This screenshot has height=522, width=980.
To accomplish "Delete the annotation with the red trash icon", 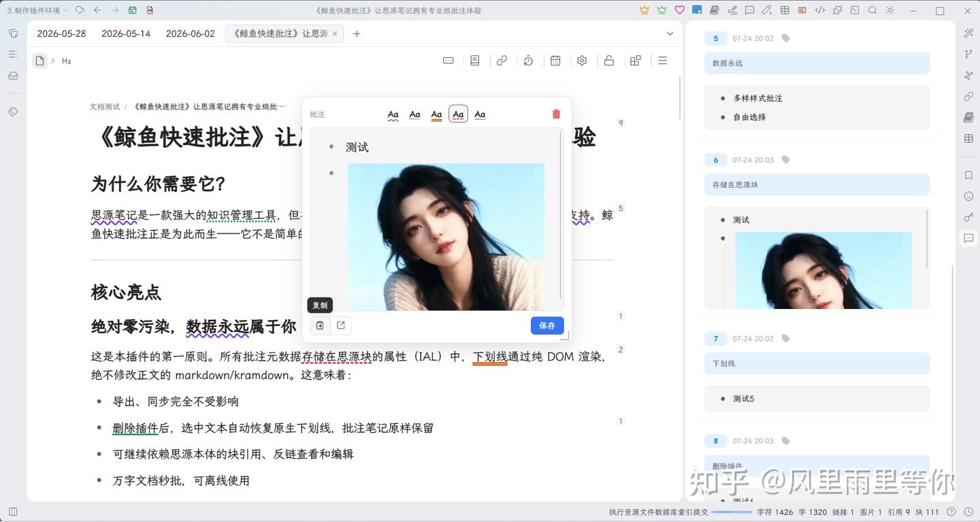I will click(556, 114).
